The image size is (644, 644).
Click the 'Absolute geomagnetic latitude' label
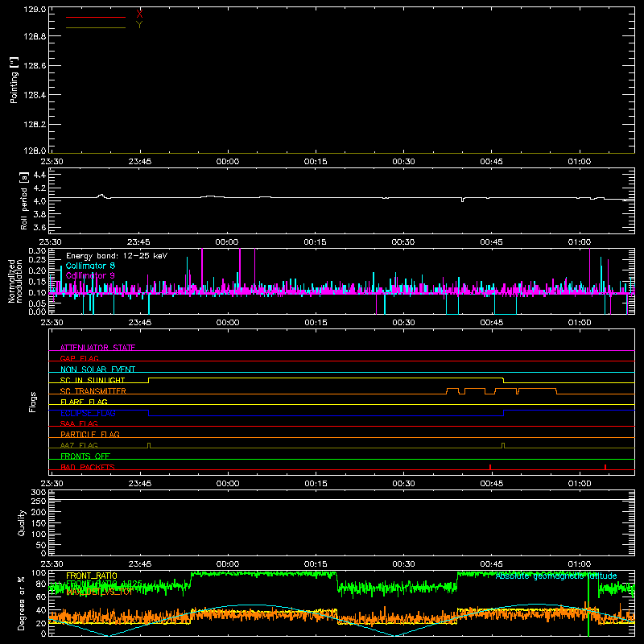(x=556, y=576)
